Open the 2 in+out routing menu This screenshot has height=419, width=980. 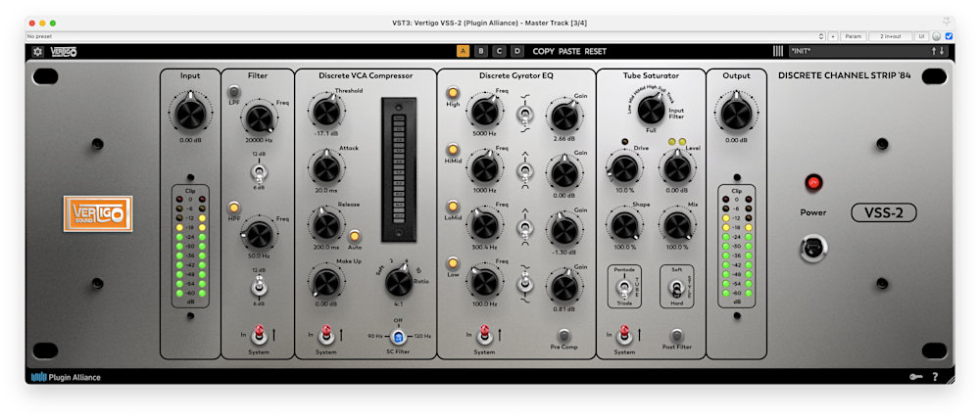point(890,36)
